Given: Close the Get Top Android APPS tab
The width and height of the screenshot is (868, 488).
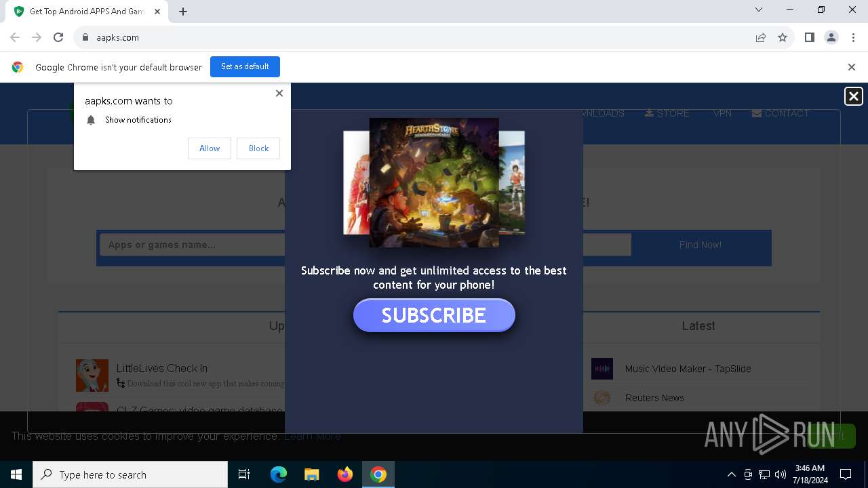Looking at the screenshot, I should pyautogui.click(x=157, y=12).
